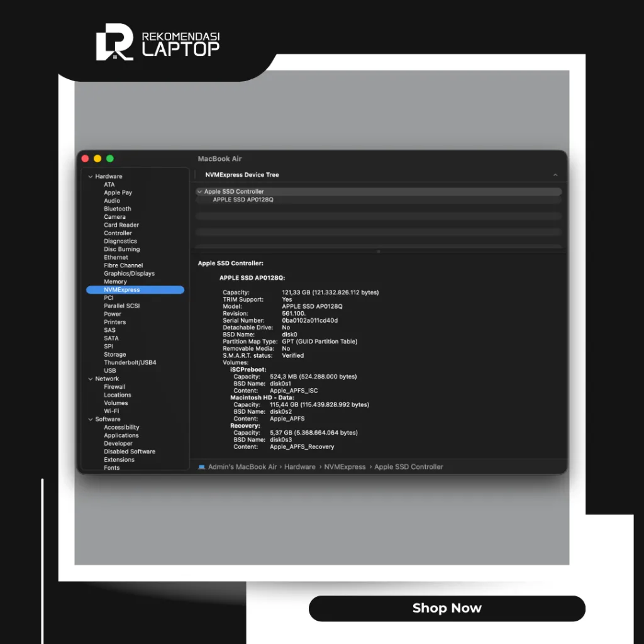
Task: Click the iSCPreboot volume heading
Action: click(x=248, y=370)
